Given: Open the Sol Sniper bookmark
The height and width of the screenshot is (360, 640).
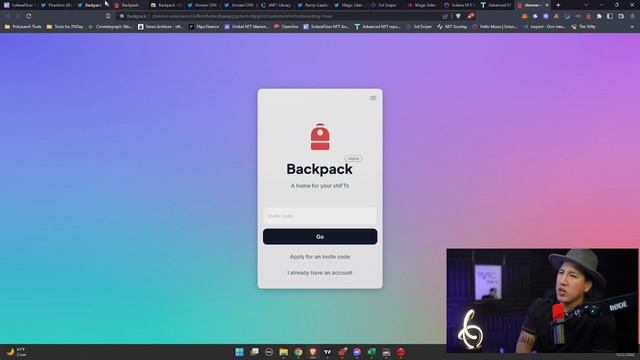Looking at the screenshot, I should coord(419,27).
